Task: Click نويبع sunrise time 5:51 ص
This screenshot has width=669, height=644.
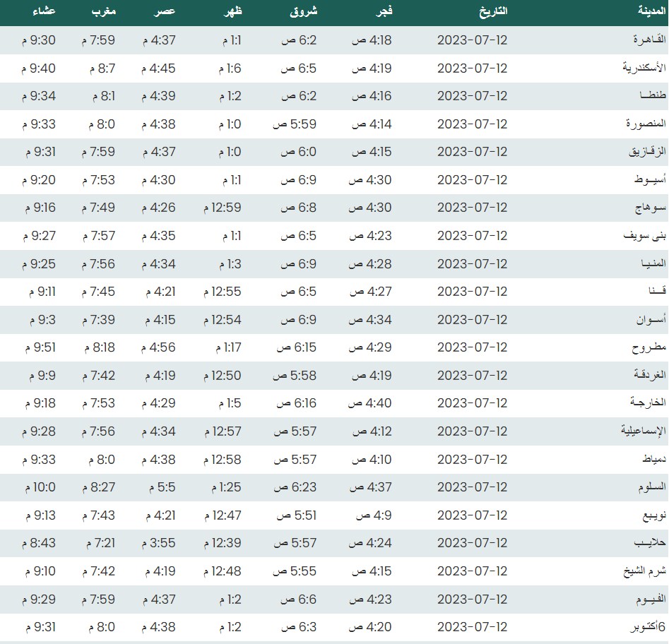Action: (x=296, y=515)
